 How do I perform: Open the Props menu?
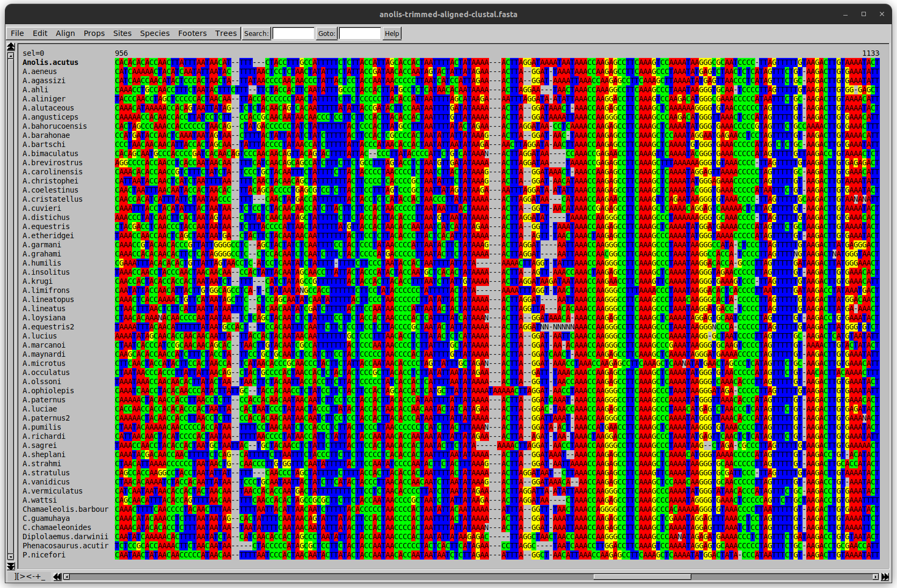pyautogui.click(x=94, y=33)
